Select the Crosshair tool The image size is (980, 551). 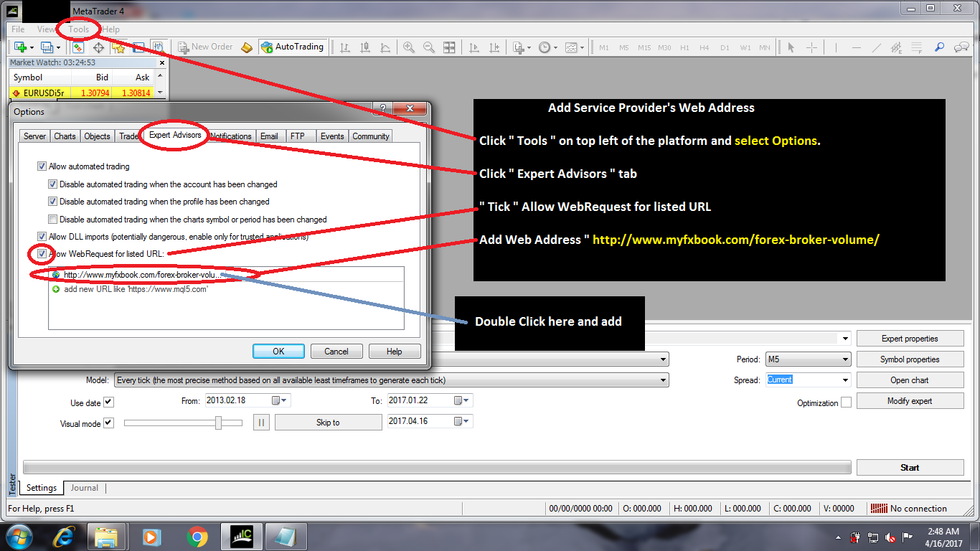coord(811,47)
